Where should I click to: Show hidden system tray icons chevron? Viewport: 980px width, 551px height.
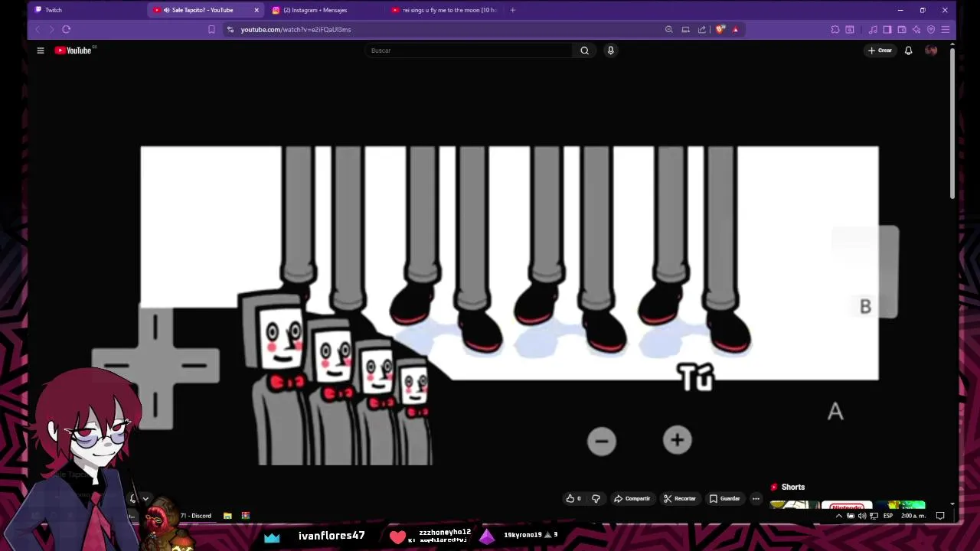pos(838,516)
